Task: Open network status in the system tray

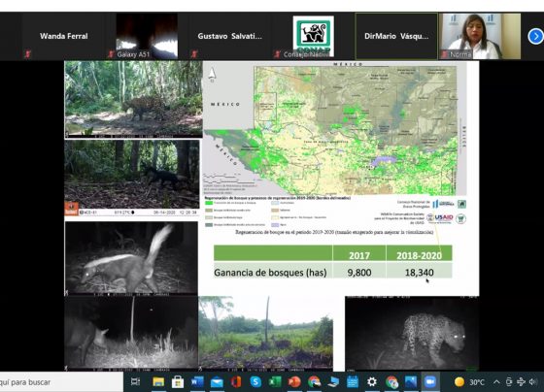Action: click(x=521, y=382)
